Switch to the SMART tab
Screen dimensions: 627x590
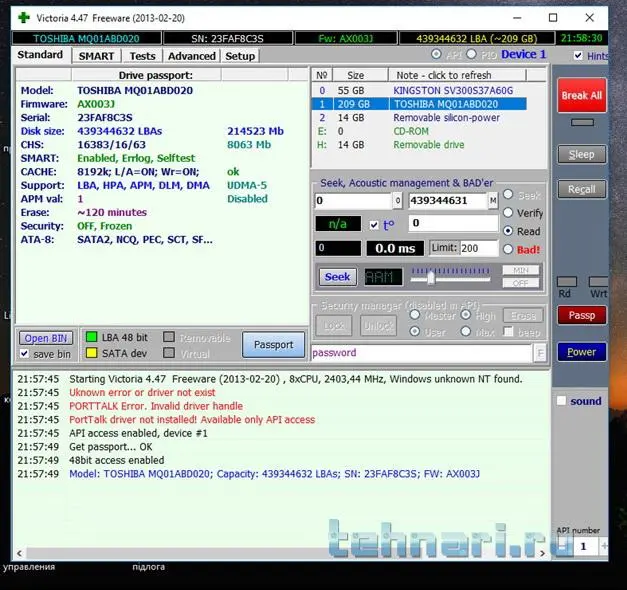(x=97, y=56)
